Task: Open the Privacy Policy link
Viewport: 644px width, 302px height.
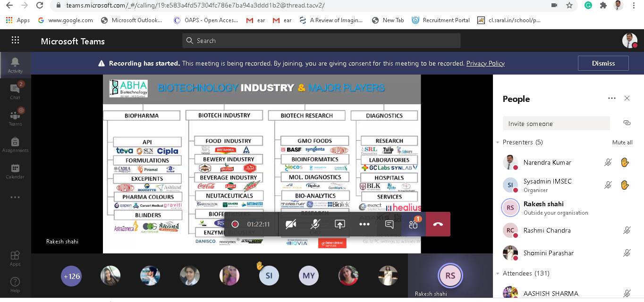Action: pyautogui.click(x=485, y=63)
